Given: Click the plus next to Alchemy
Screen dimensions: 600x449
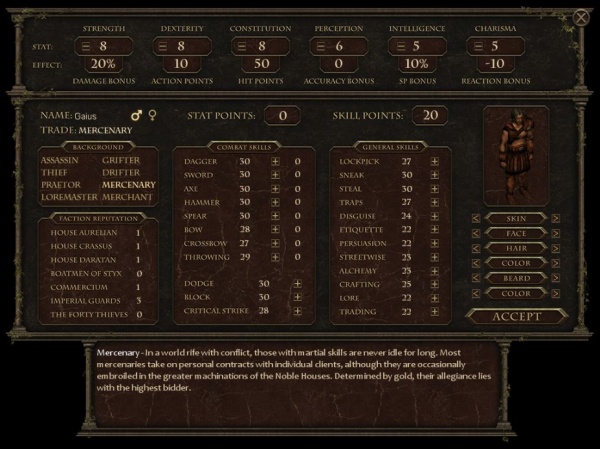Looking at the screenshot, I should pos(434,270).
